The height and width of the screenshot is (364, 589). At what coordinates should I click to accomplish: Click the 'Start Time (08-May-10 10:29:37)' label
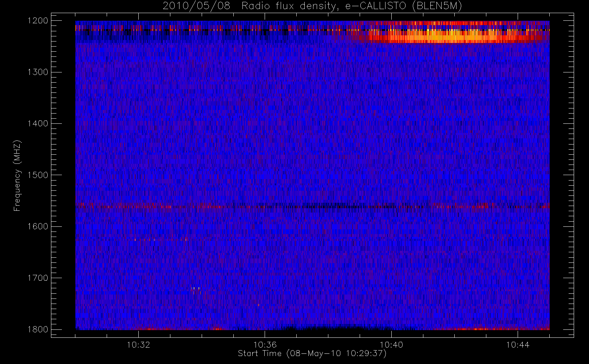click(312, 353)
